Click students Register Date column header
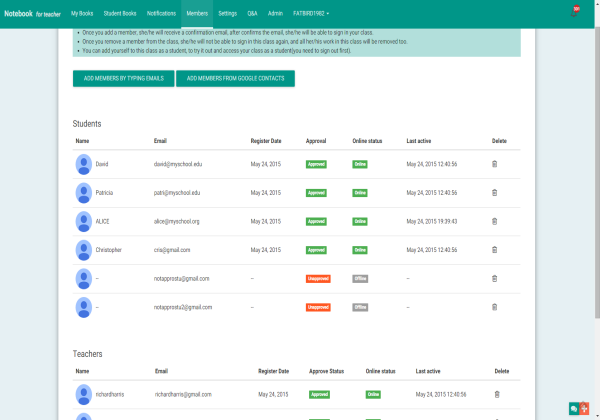Viewport: 600px width, 420px height. 266,141
